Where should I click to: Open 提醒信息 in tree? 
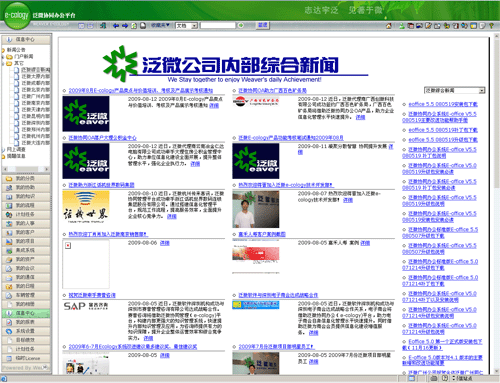[x=16, y=156]
